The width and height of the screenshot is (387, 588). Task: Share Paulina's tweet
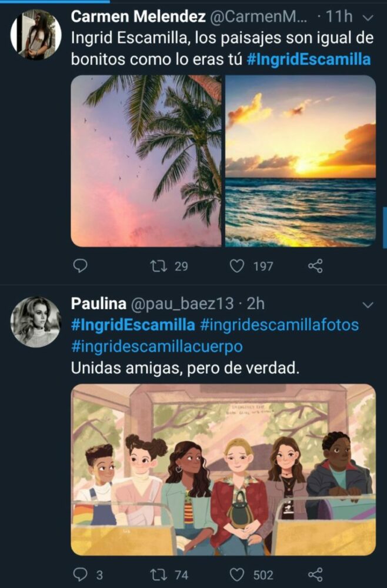point(315,574)
